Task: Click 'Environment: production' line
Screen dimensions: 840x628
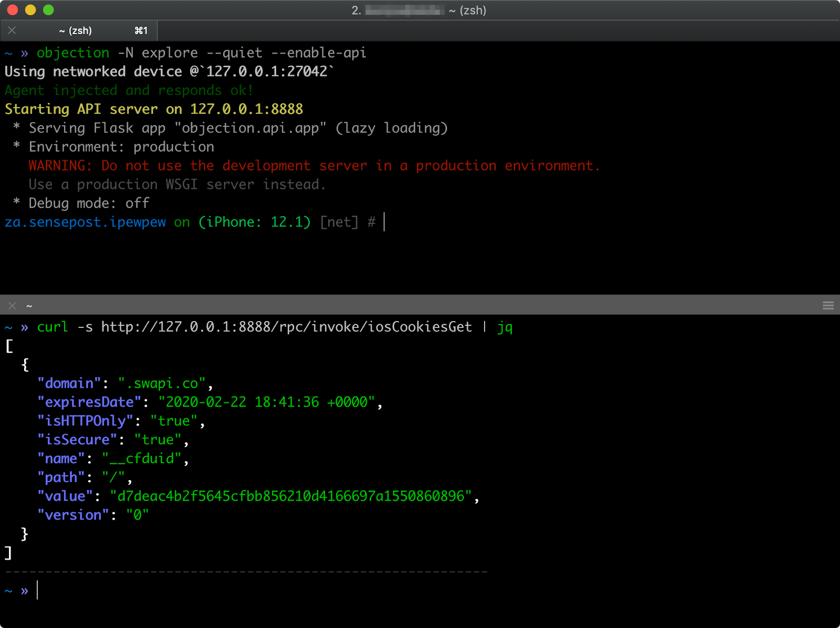Action: 113,147
